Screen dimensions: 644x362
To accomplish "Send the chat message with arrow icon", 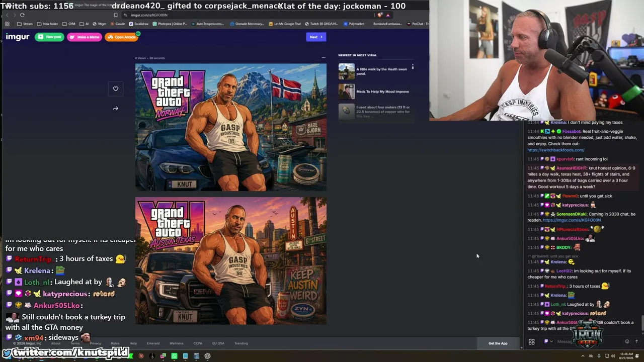I will tap(636, 342).
